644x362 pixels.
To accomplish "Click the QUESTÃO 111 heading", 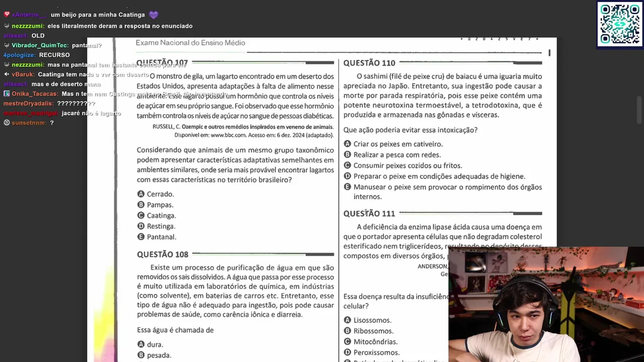I will (369, 214).
